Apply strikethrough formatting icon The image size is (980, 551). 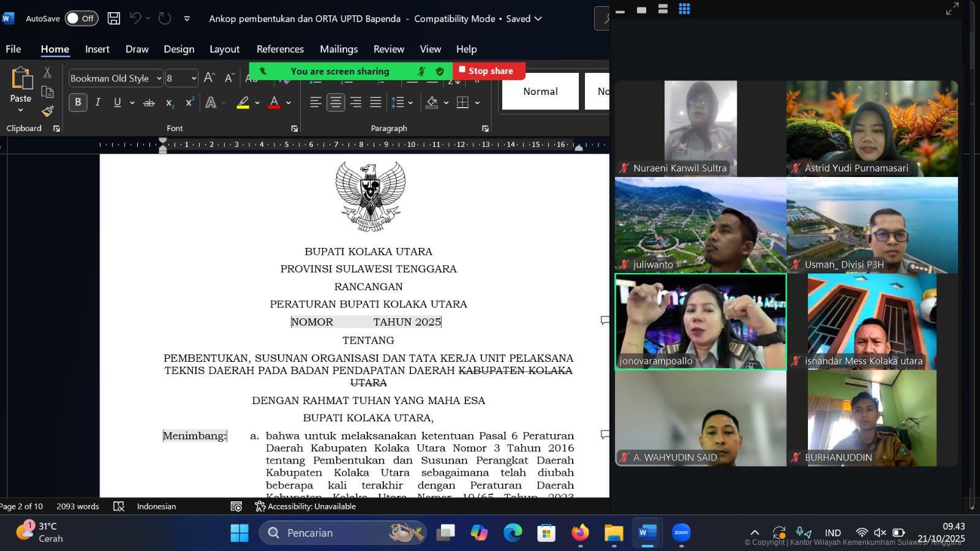point(149,103)
